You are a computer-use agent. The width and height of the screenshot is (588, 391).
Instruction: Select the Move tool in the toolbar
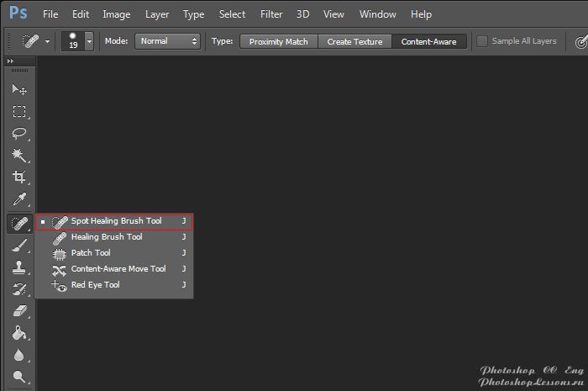click(x=18, y=89)
